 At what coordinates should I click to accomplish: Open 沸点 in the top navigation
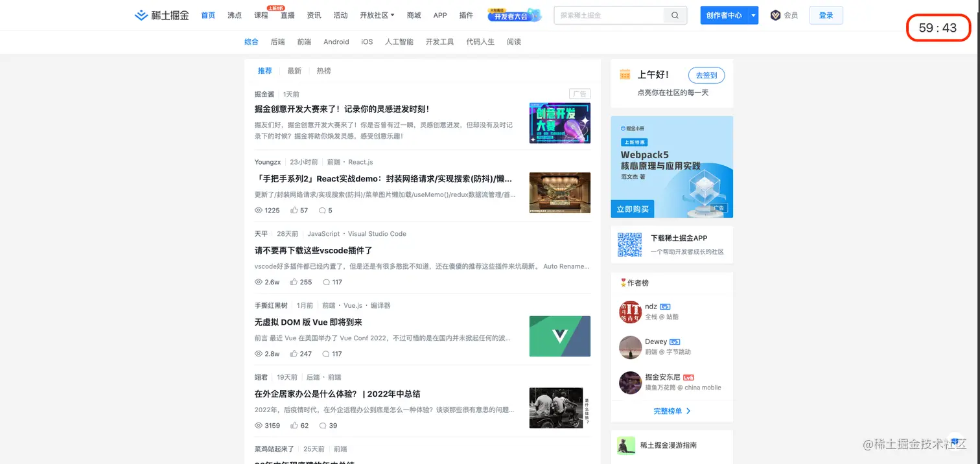pyautogui.click(x=235, y=15)
